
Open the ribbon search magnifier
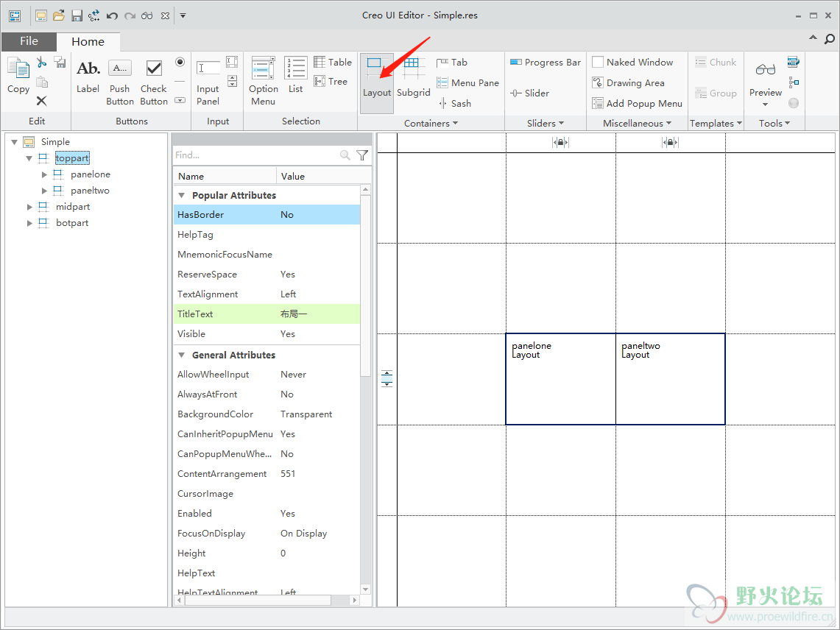click(x=829, y=38)
